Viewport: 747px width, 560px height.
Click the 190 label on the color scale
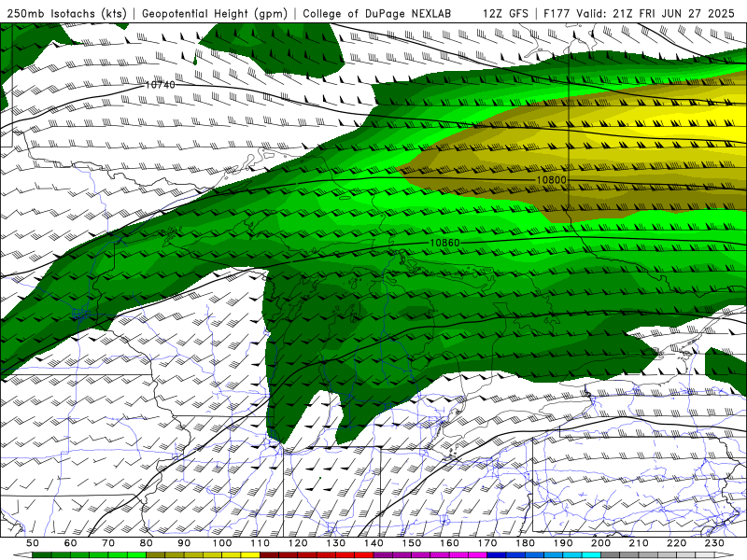(563, 543)
